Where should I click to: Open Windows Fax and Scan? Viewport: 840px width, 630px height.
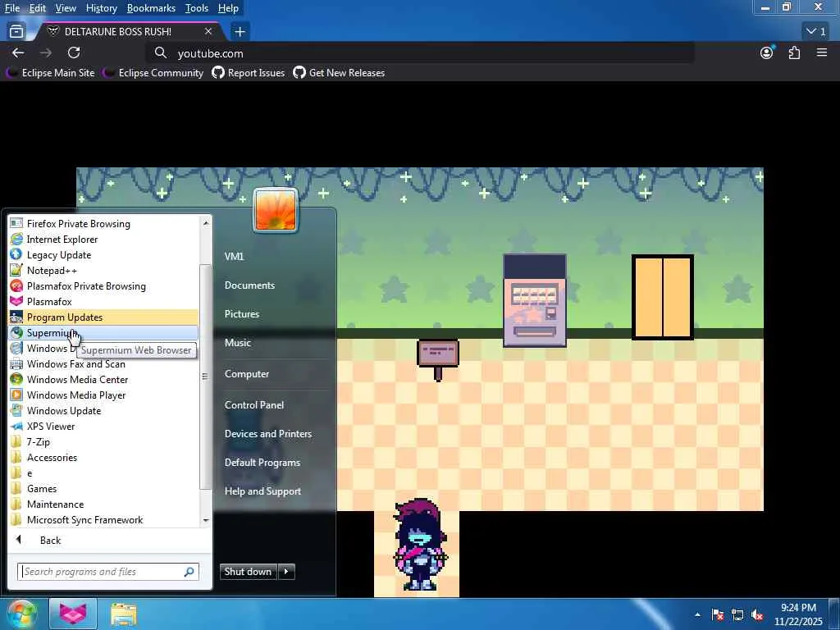coord(103,364)
